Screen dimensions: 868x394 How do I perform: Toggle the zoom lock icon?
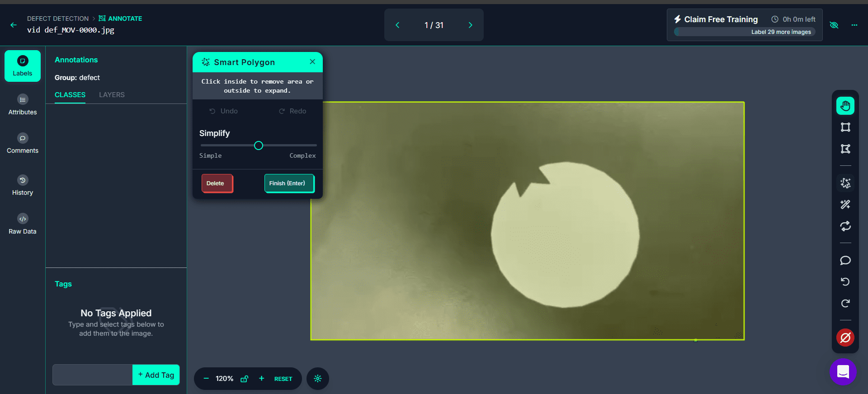coord(244,379)
